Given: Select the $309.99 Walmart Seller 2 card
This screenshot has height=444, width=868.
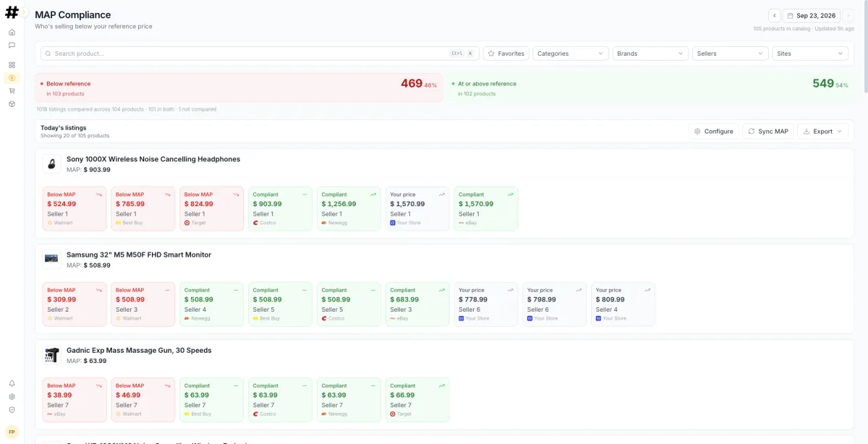Looking at the screenshot, I should 75,304.
